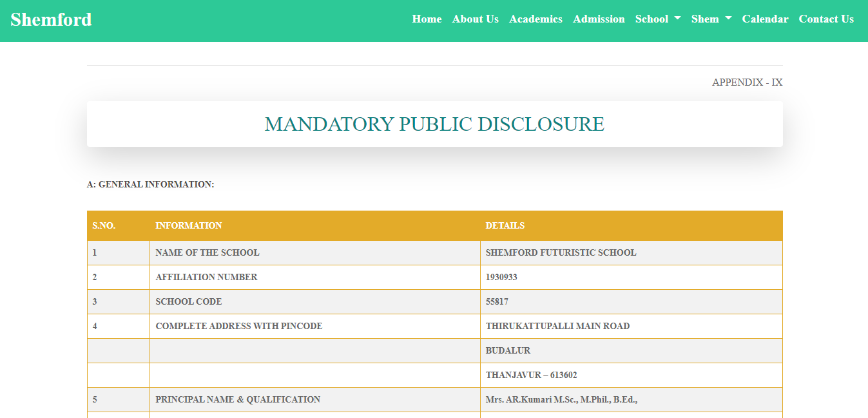Click the DETAILS column header
Screen dimensions: 868x418
(x=632, y=225)
